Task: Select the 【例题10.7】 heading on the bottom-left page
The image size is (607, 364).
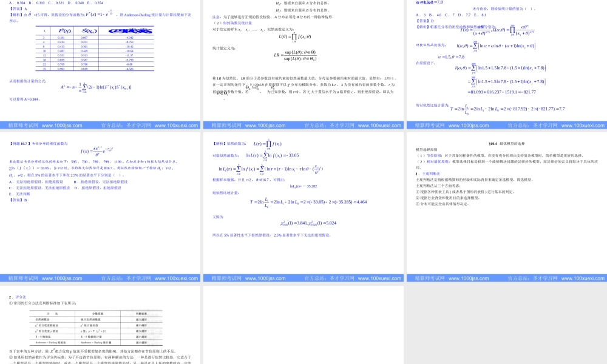Action: coord(19,144)
